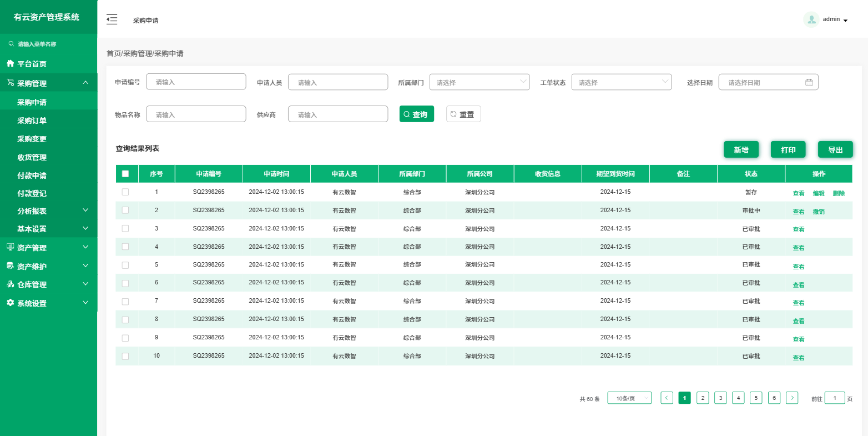This screenshot has width=868, height=436.
Task: Open 采购订单 in the sidebar menu
Action: point(32,121)
